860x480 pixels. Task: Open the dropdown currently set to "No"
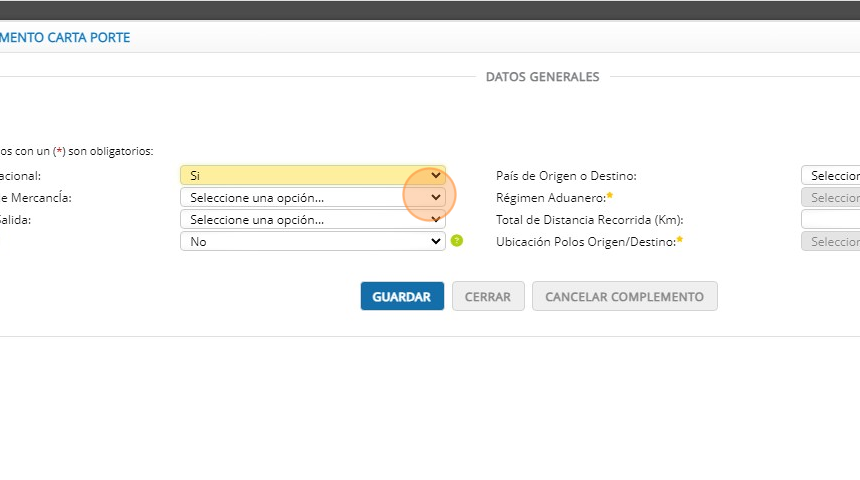coord(312,241)
